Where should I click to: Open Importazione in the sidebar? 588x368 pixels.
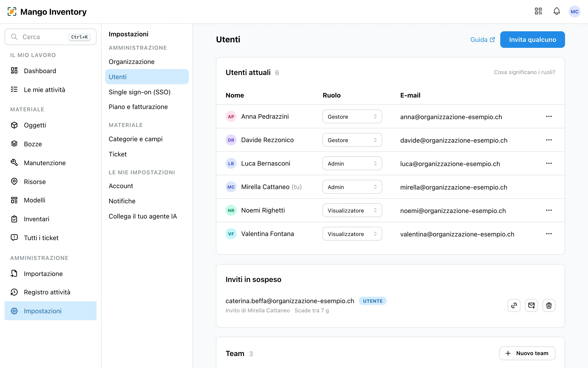51,273
